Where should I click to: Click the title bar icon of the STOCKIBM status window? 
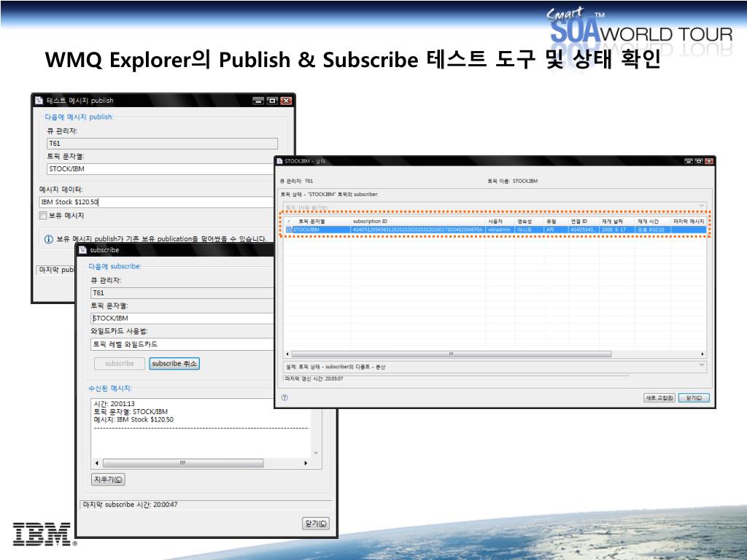click(x=279, y=161)
